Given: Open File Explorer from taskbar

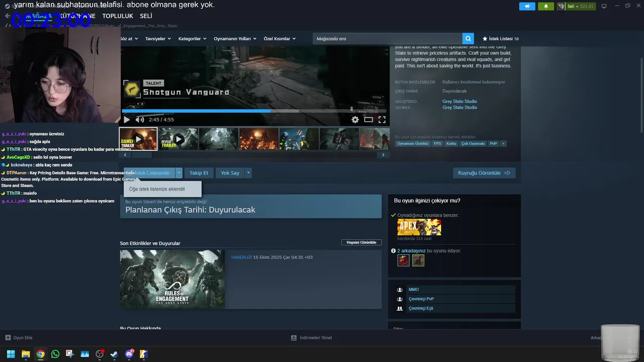Looking at the screenshot, I should [x=26, y=354].
